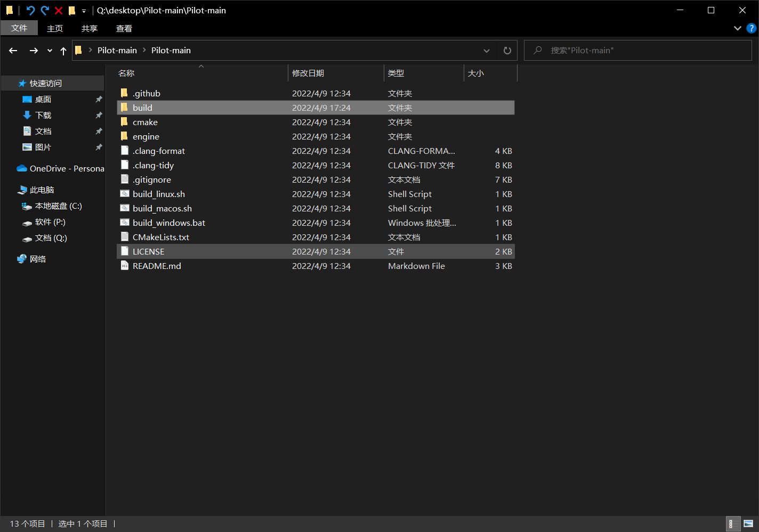The height and width of the screenshot is (532, 759).
Task: Click the cmake folder icon
Action: tap(125, 122)
